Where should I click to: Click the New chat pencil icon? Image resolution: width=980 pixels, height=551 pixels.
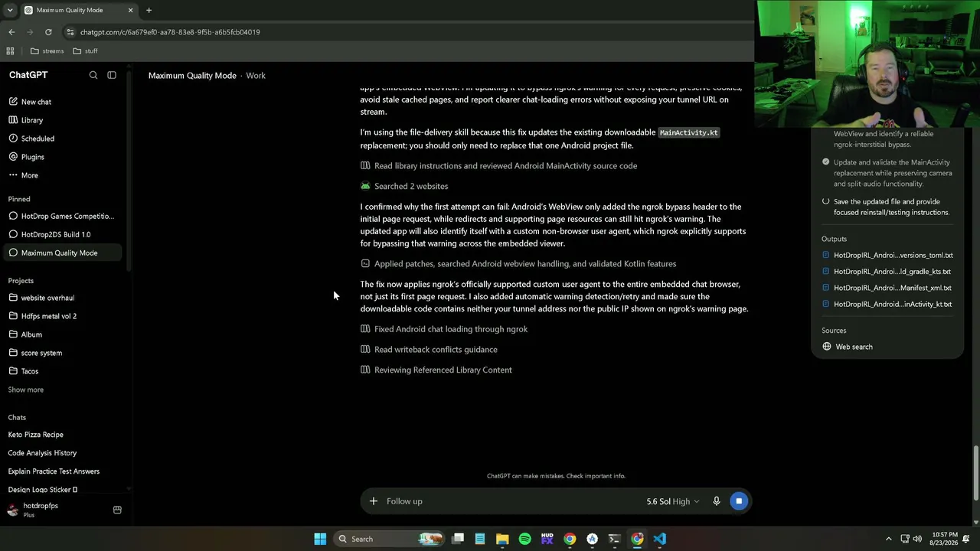pos(13,102)
